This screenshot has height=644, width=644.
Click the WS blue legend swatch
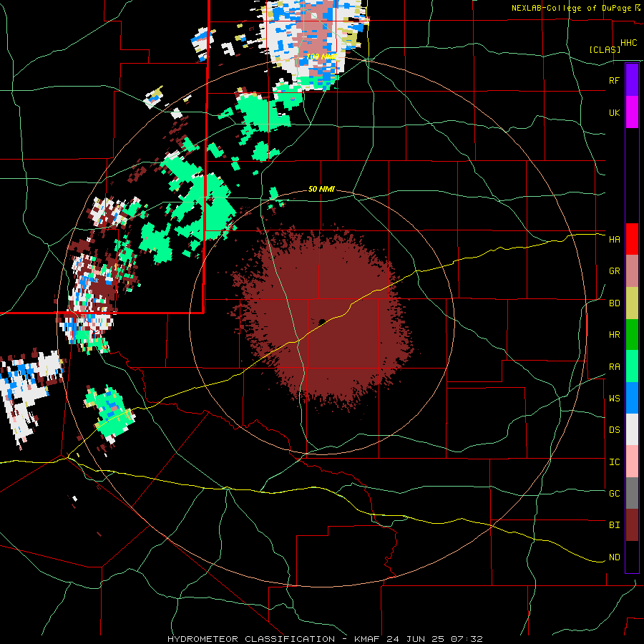[x=632, y=398]
